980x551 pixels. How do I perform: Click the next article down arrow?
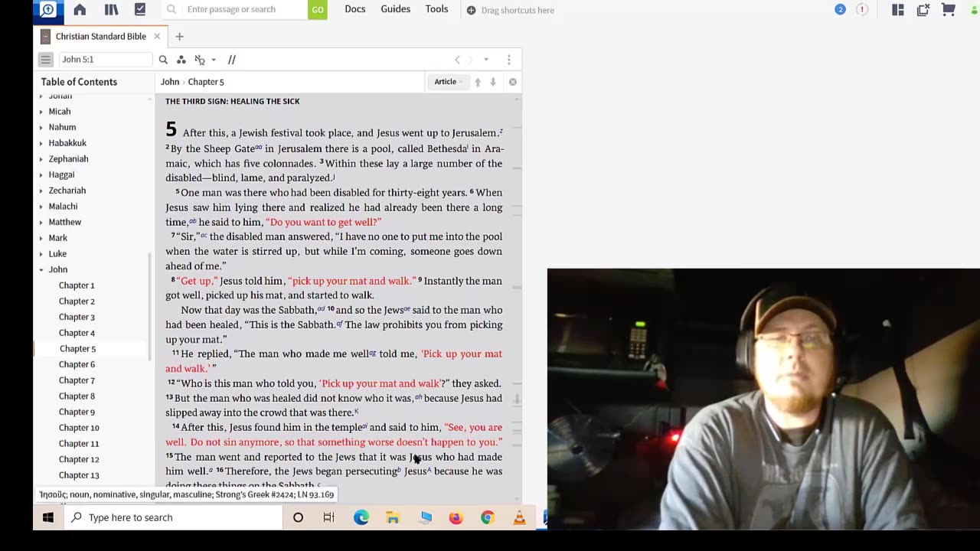click(493, 82)
